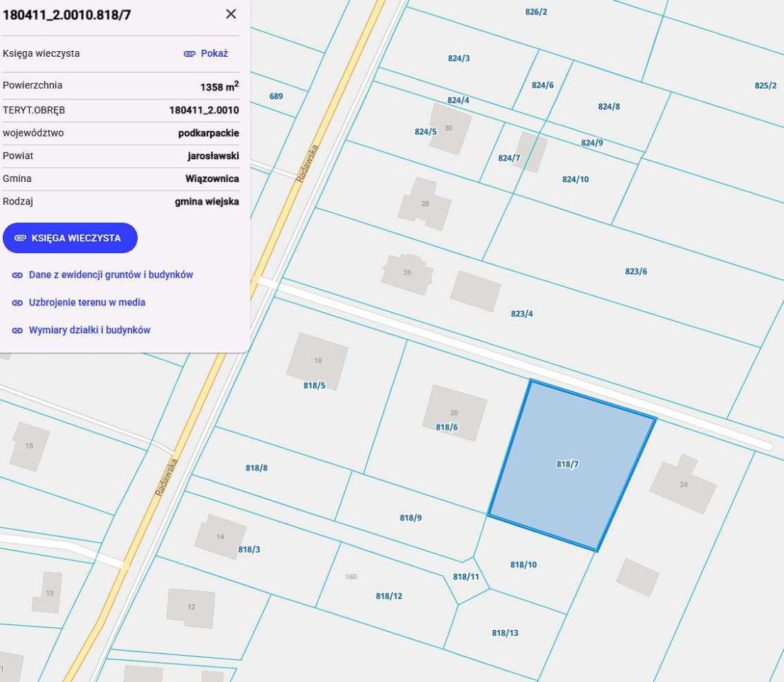The width and height of the screenshot is (784, 682).
Task: Click parcel label 825/2
Action: click(x=766, y=85)
